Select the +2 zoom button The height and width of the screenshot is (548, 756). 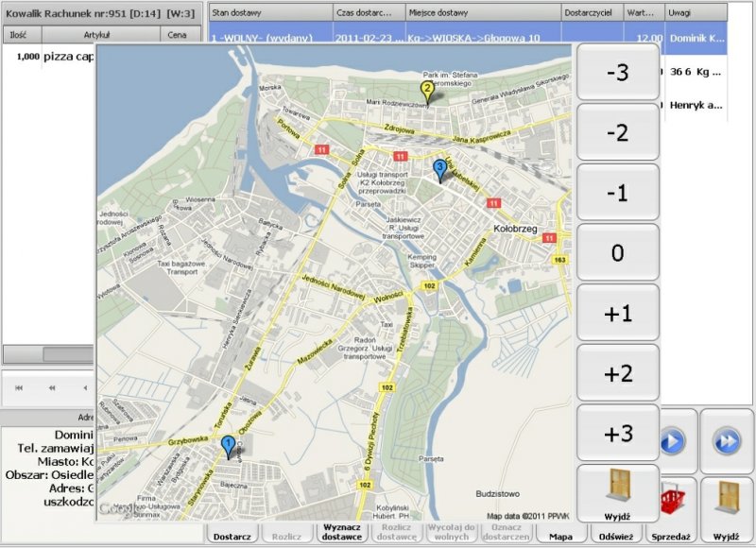[x=617, y=373]
